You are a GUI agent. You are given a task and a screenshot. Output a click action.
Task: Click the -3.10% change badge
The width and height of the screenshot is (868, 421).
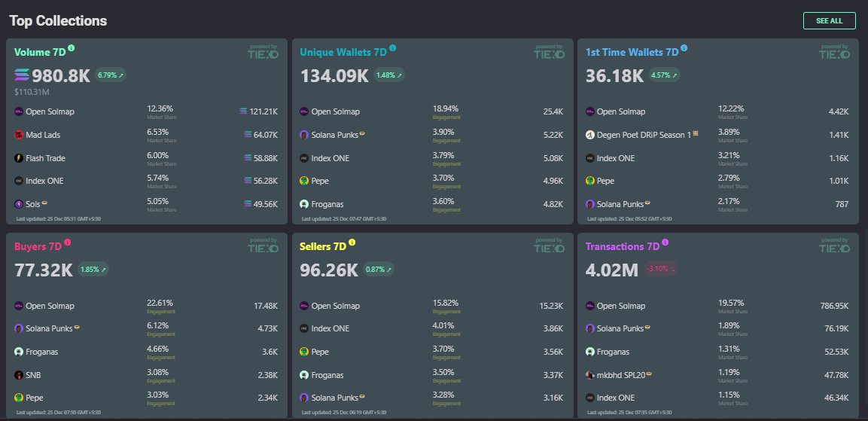[661, 269]
